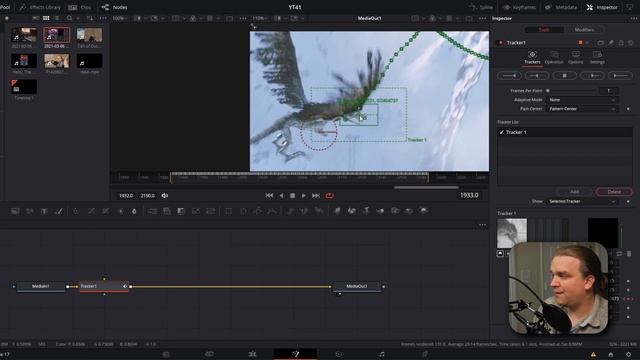
Task: Mute audio with the speaker icon
Action: [x=164, y=196]
